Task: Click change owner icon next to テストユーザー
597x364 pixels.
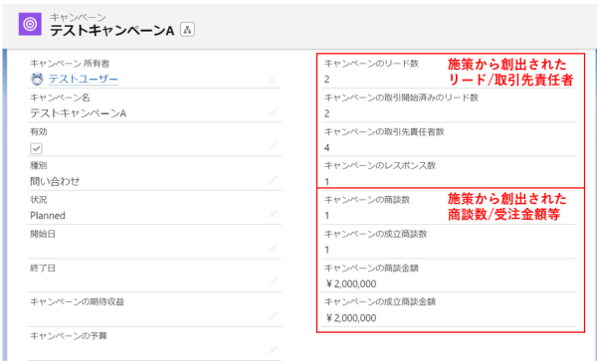Action: click(x=273, y=79)
